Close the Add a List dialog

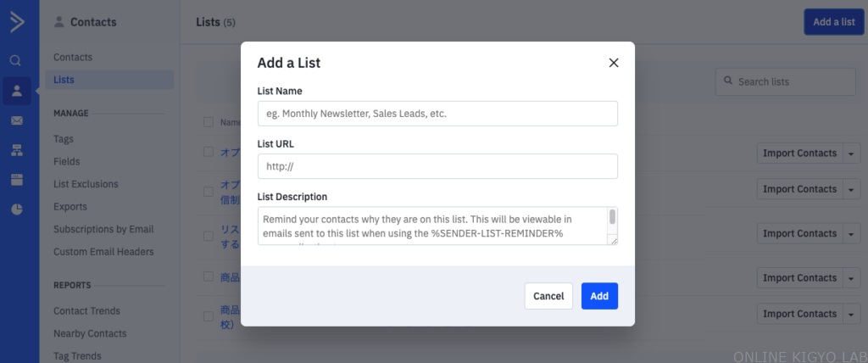point(614,63)
